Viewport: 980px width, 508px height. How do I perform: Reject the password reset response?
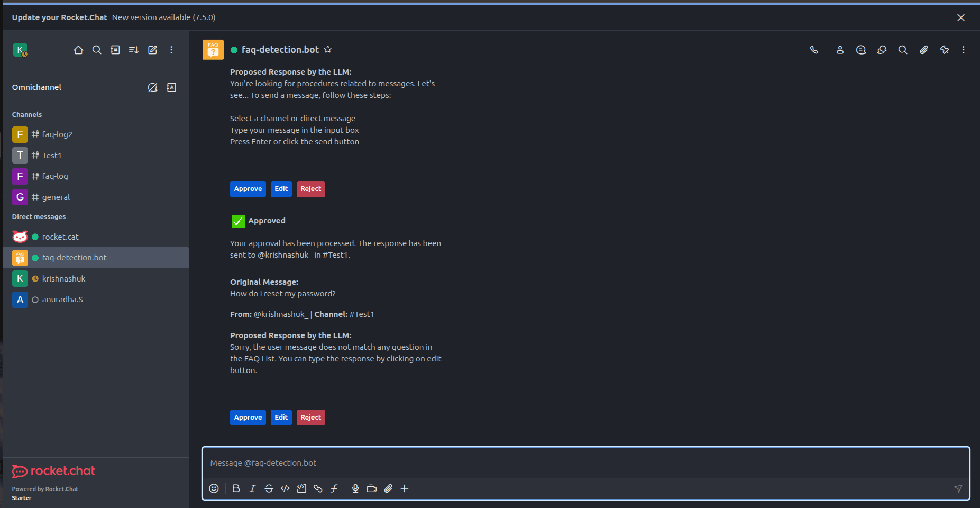pos(311,418)
